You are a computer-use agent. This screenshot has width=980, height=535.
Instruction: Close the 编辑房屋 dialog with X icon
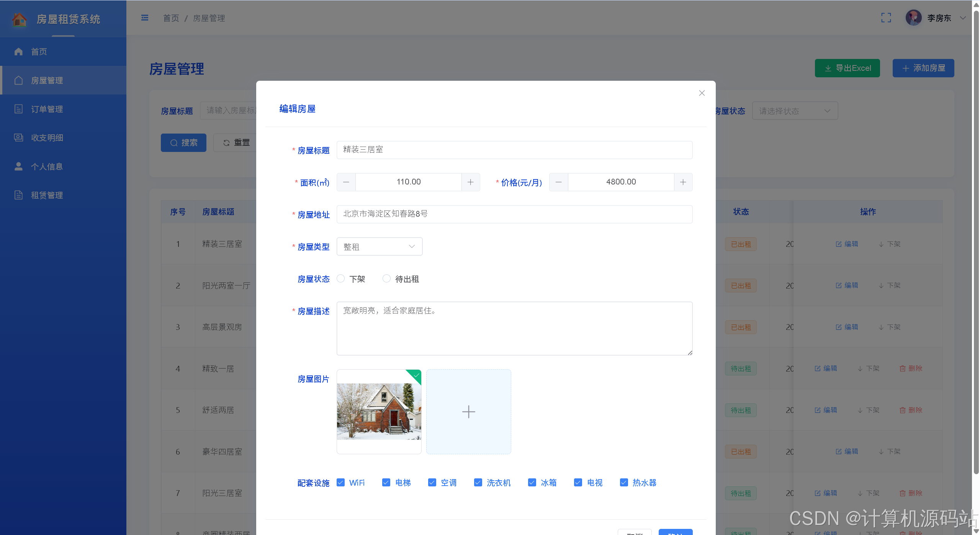click(702, 93)
